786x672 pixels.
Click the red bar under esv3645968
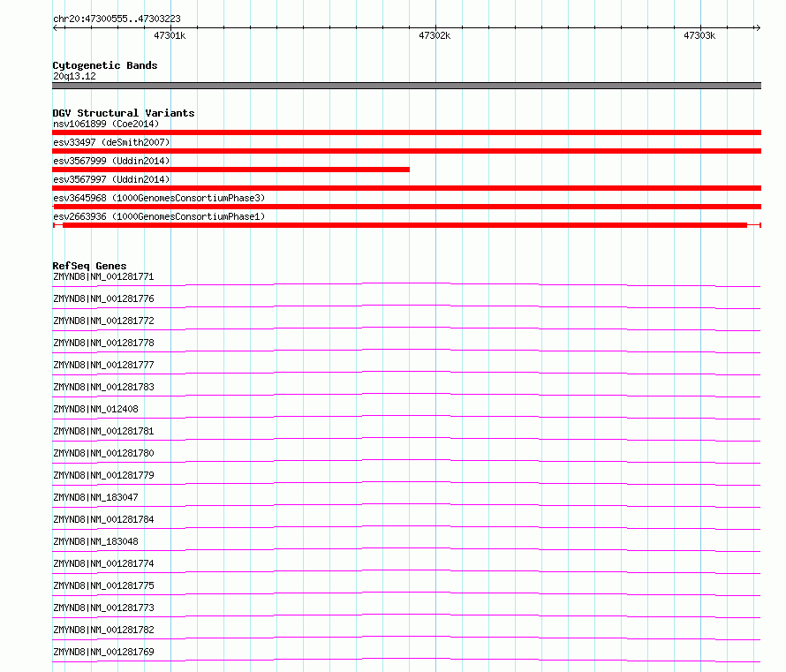[x=406, y=207]
